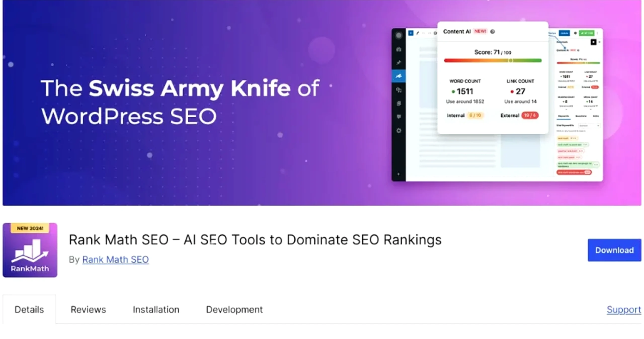Click the Use around 1852 text
Screen dimensions: 644x339
[x=465, y=102]
